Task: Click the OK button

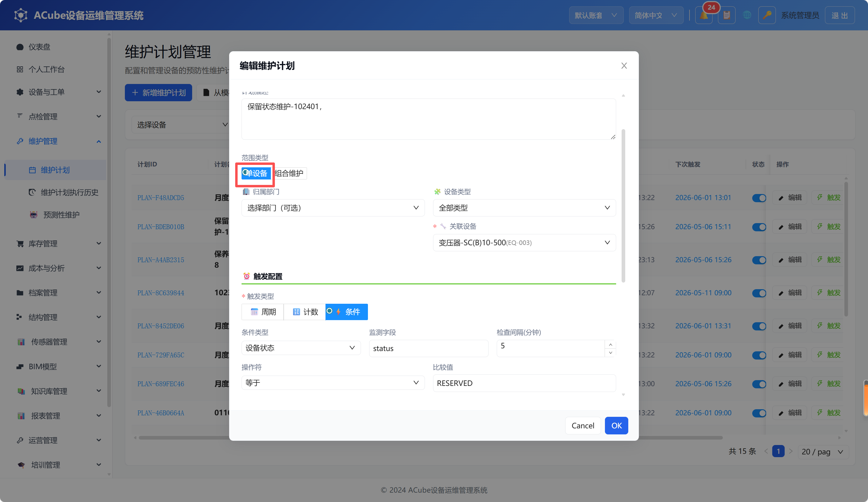Action: (x=616, y=426)
